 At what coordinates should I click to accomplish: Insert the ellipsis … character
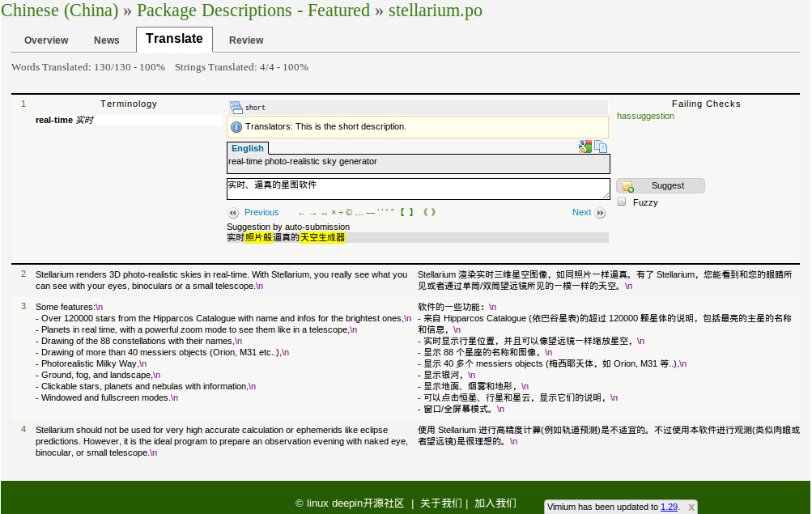[x=359, y=213]
